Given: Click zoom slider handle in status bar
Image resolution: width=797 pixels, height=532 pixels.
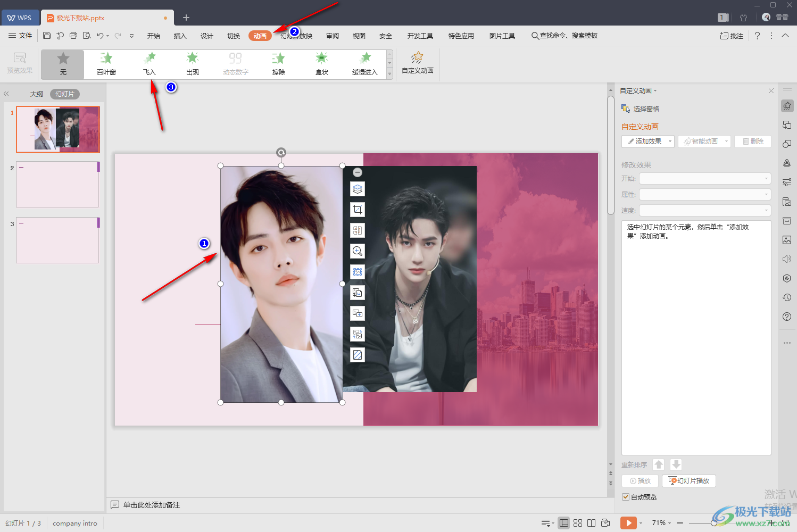Looking at the screenshot, I should (714, 523).
